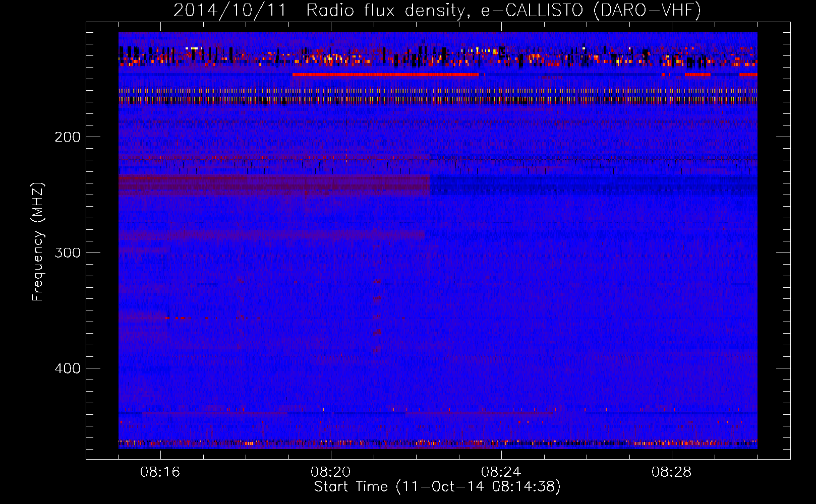Screen dimensions: 816x504
Task: Click the 'Start Time (11-Oct-14 08:14:38)' label
Action: [x=437, y=487]
